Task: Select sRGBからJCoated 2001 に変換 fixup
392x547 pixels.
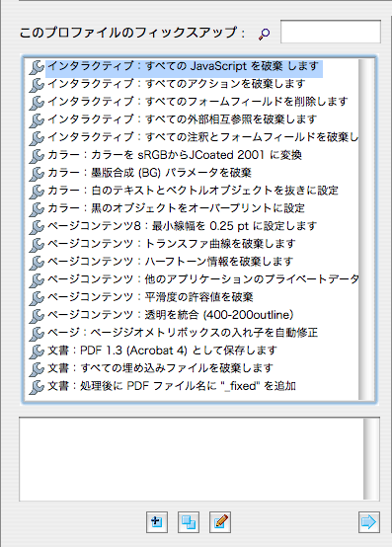Action: click(x=175, y=155)
